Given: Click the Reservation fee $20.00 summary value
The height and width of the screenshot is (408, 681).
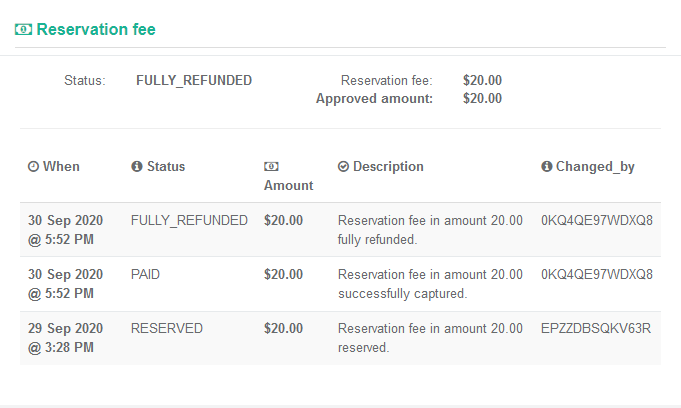Looking at the screenshot, I should click(x=482, y=80).
